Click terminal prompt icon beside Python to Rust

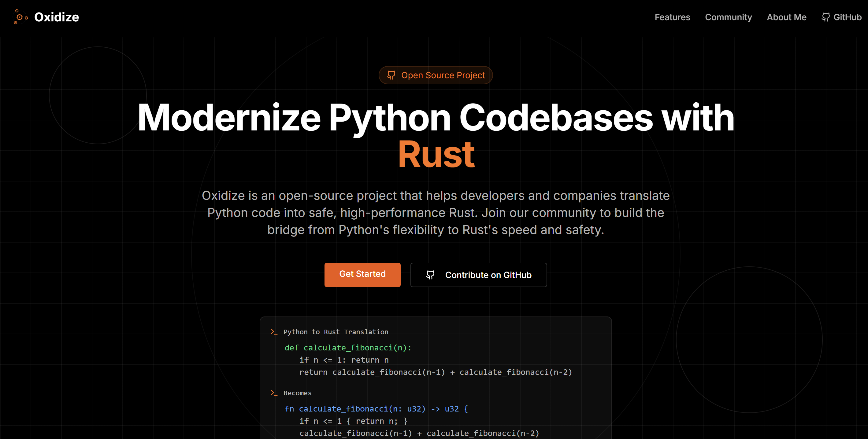tap(274, 332)
